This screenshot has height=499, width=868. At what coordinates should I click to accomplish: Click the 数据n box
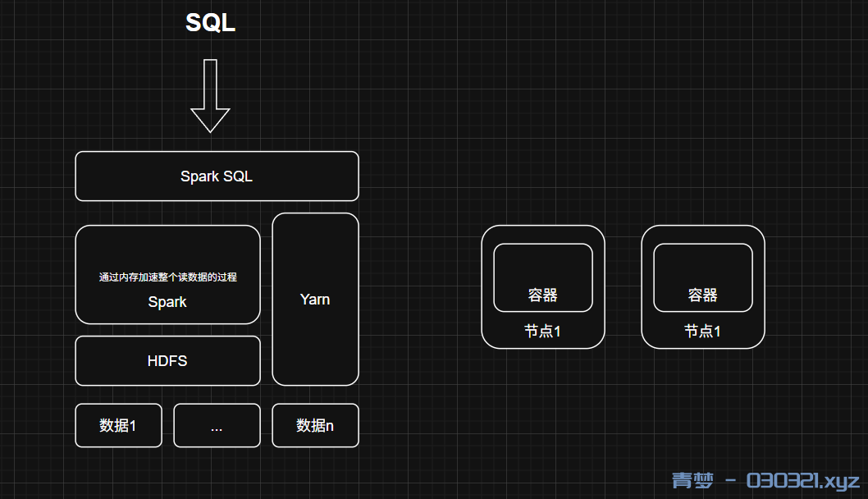coord(315,425)
